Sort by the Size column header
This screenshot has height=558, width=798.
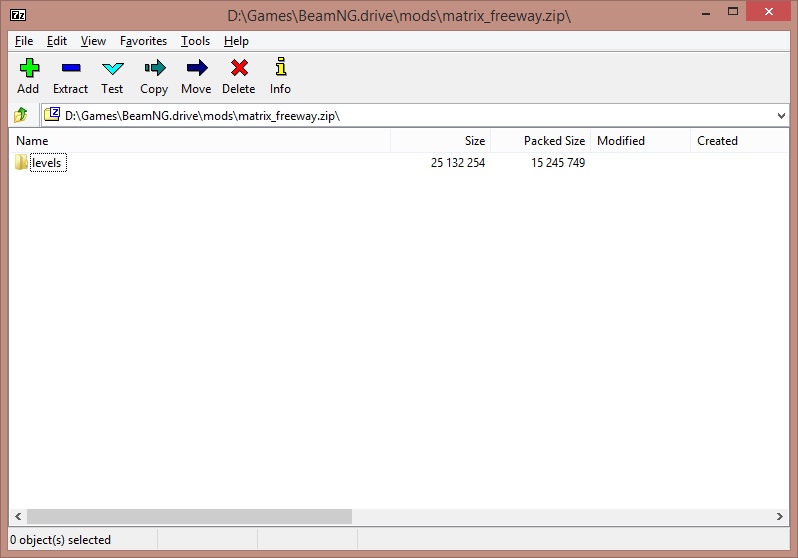[x=440, y=141]
